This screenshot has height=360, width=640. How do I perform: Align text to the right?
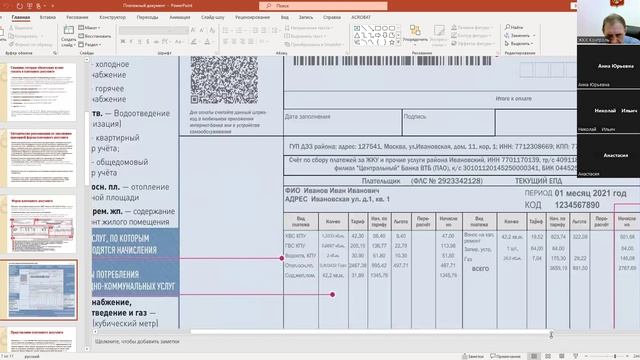[242, 42]
